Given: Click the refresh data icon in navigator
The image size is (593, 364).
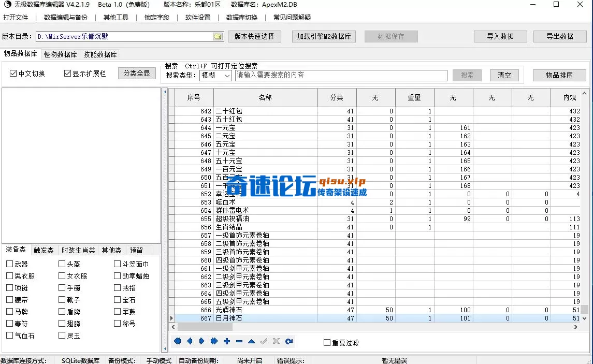Looking at the screenshot, I should click(289, 341).
